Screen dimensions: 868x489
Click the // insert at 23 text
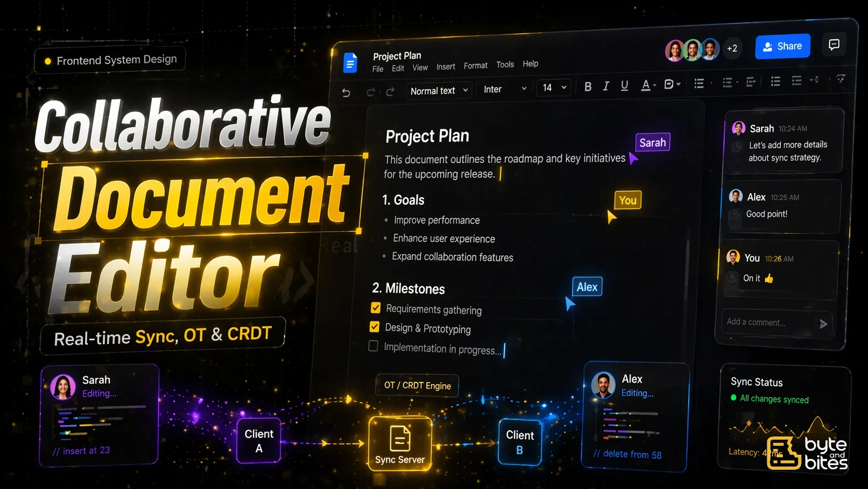(81, 451)
